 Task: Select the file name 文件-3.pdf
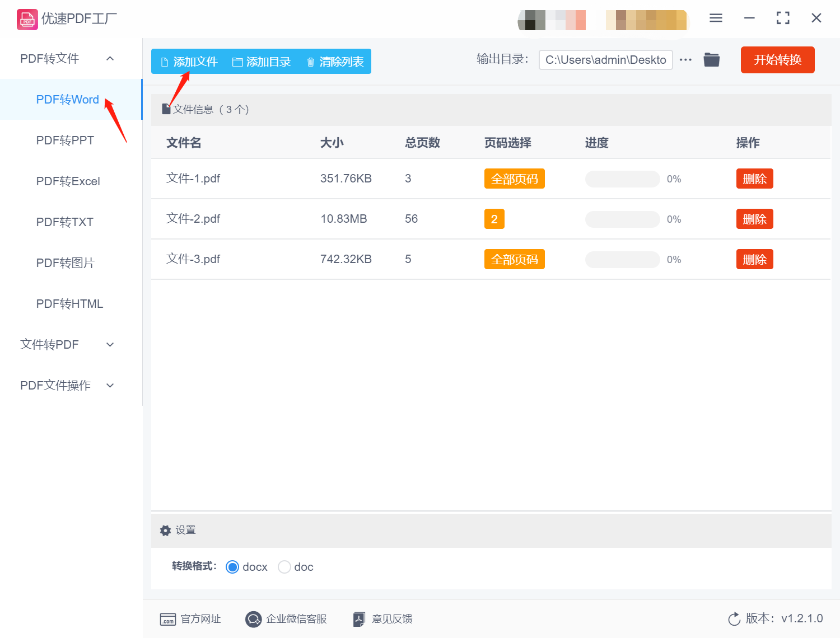[x=193, y=259]
